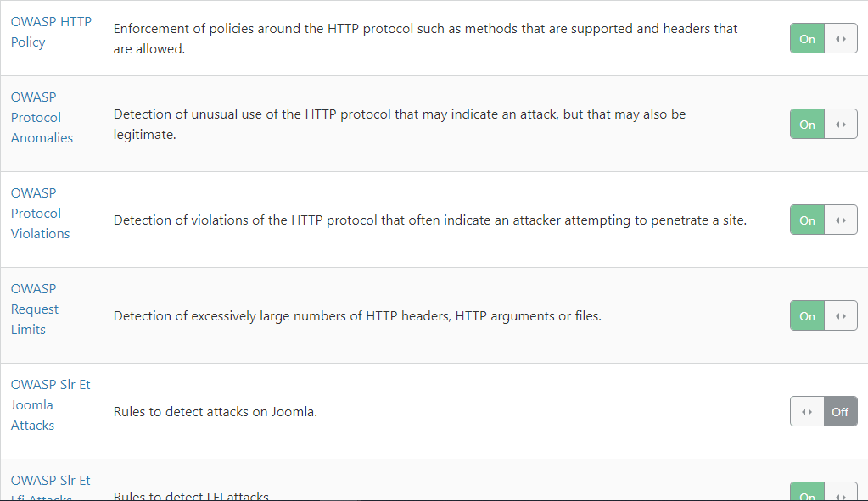The width and height of the screenshot is (868, 501).
Task: Enable the Joomla Attacks rules using Off switch
Action: (x=824, y=411)
